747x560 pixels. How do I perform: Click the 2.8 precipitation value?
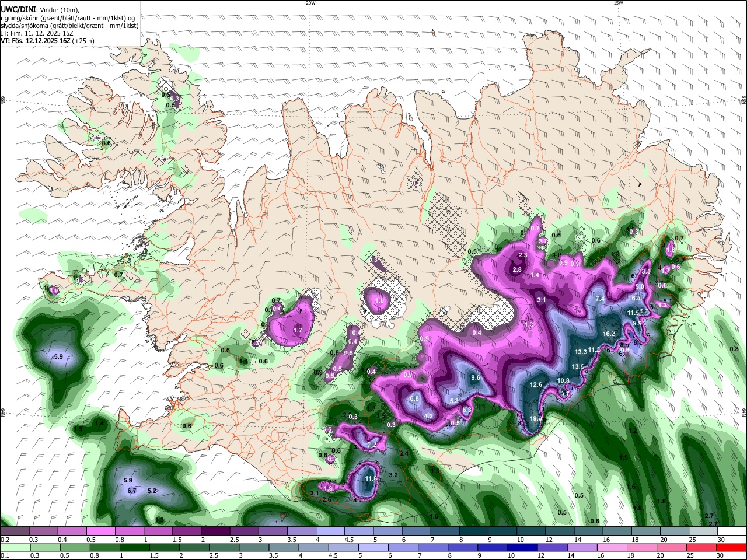click(x=517, y=269)
